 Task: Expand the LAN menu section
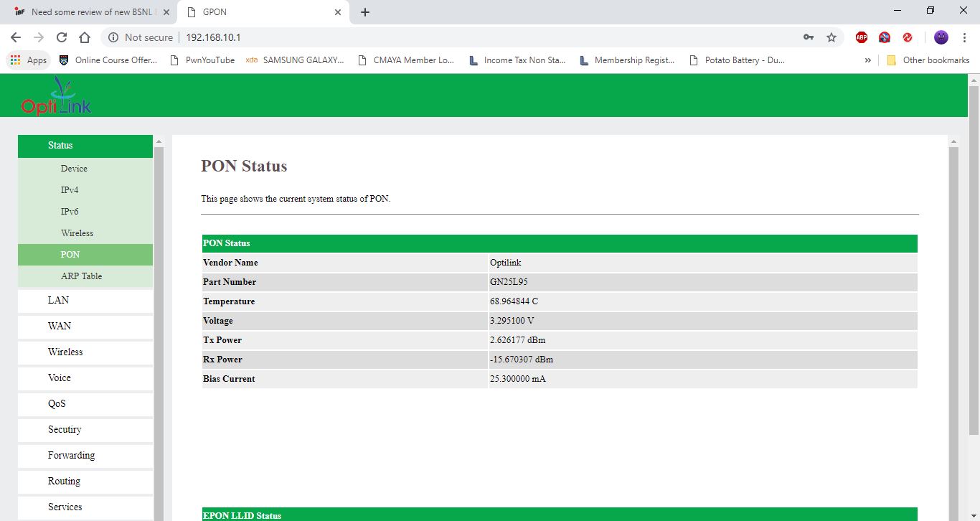point(85,301)
